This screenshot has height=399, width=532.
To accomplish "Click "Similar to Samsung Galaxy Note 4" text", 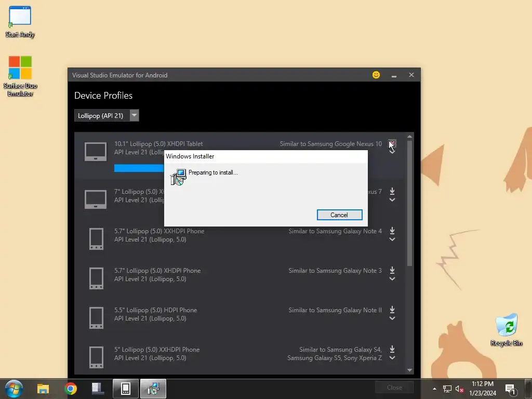I will click(x=335, y=231).
